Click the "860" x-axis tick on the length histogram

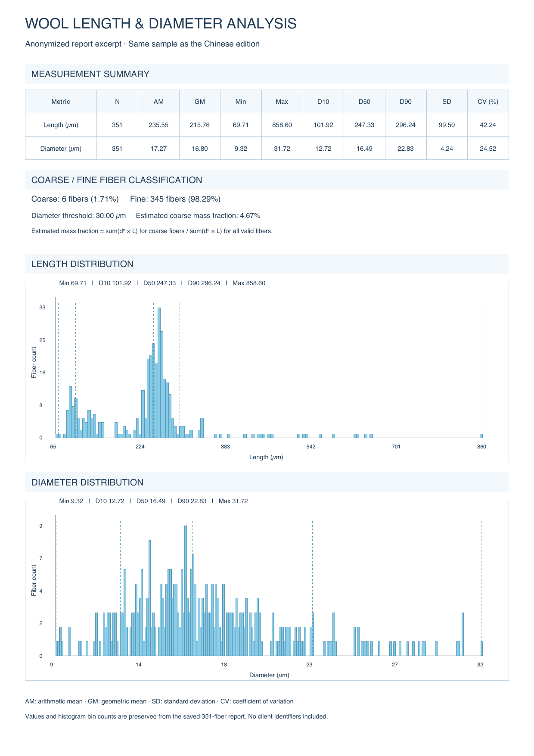(x=481, y=447)
